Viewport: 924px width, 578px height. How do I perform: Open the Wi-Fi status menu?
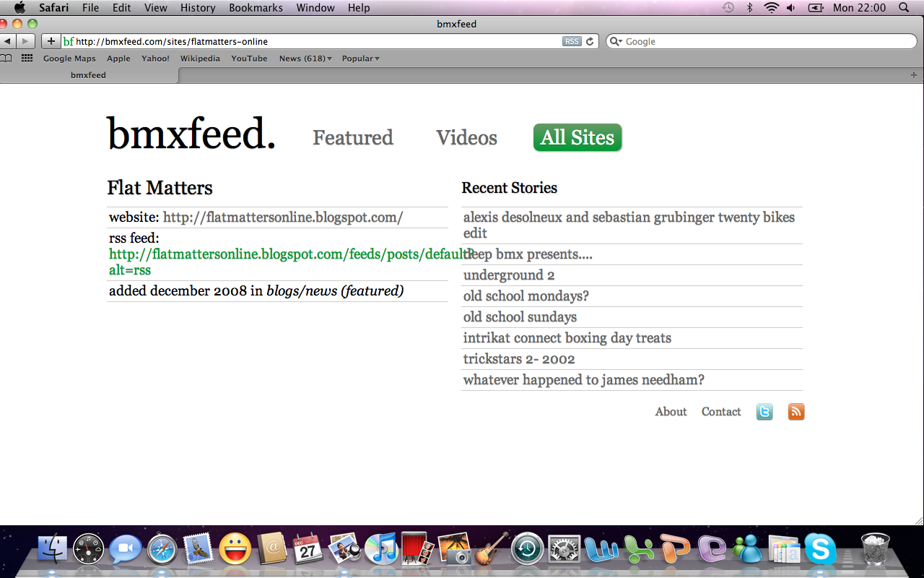coord(771,7)
